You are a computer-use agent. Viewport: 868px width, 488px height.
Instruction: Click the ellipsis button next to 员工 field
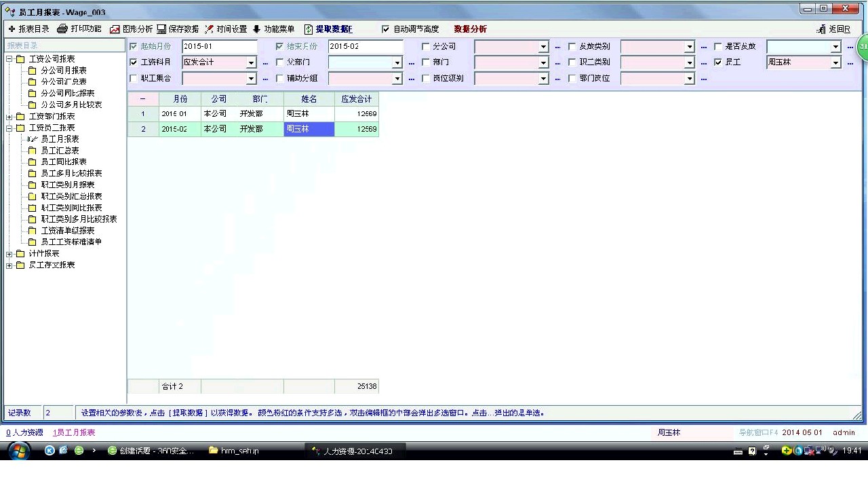850,62
